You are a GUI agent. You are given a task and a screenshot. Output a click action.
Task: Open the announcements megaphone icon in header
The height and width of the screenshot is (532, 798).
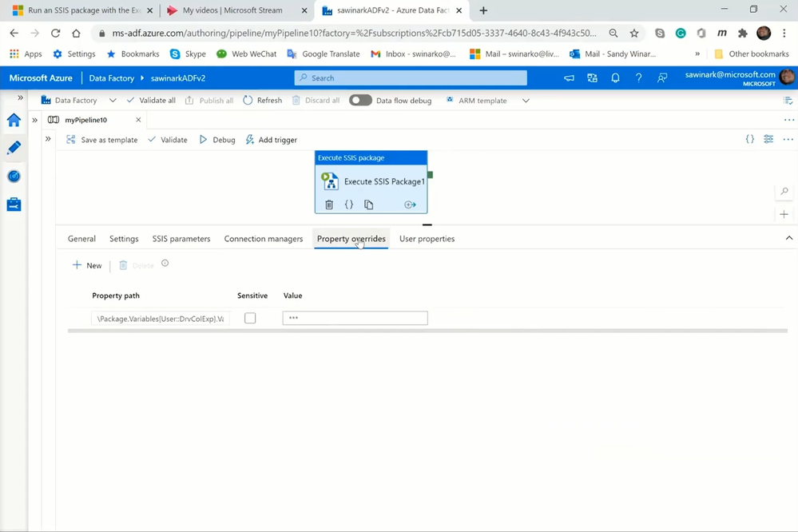pyautogui.click(x=569, y=78)
